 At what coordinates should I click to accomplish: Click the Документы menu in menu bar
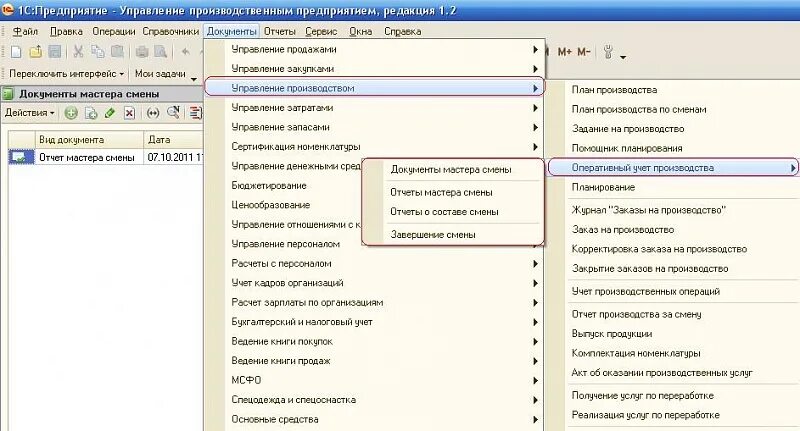tap(231, 32)
